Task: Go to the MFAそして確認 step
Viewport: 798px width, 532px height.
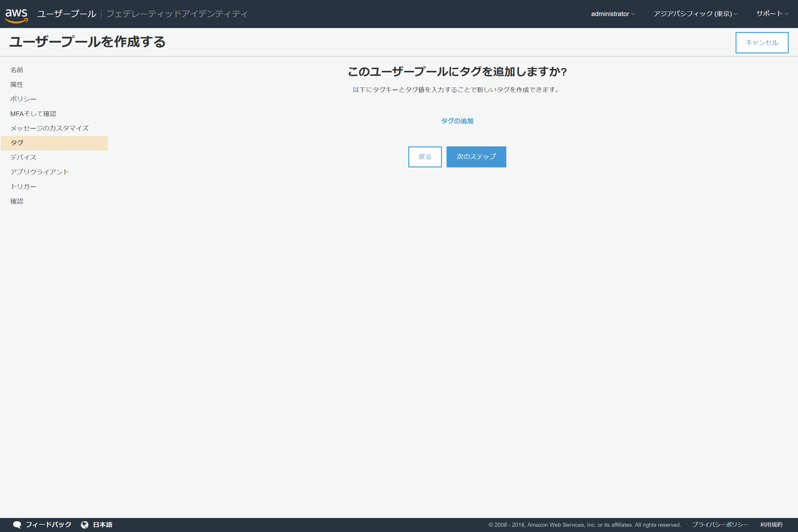Action: pyautogui.click(x=33, y=114)
